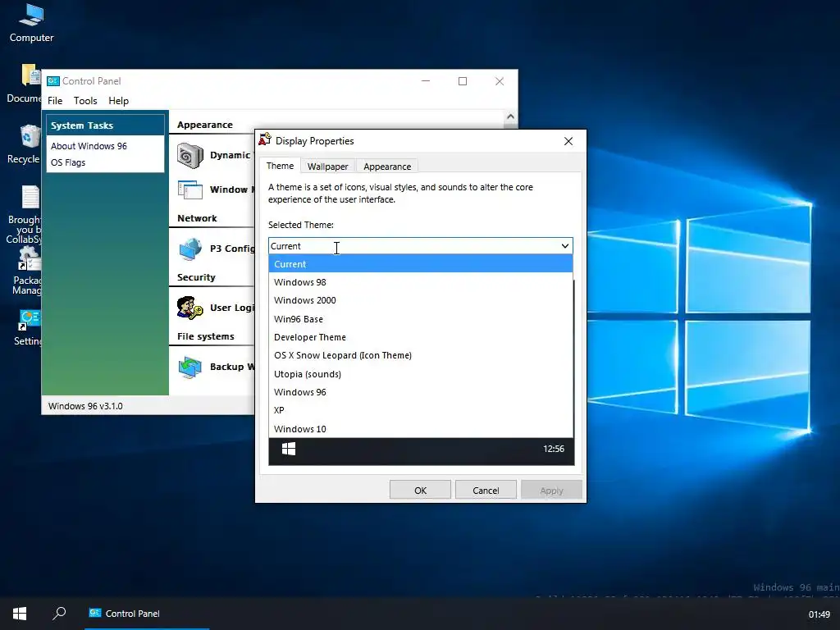Click the User Login icon in Control Panel
This screenshot has height=630, width=840.
coord(190,308)
